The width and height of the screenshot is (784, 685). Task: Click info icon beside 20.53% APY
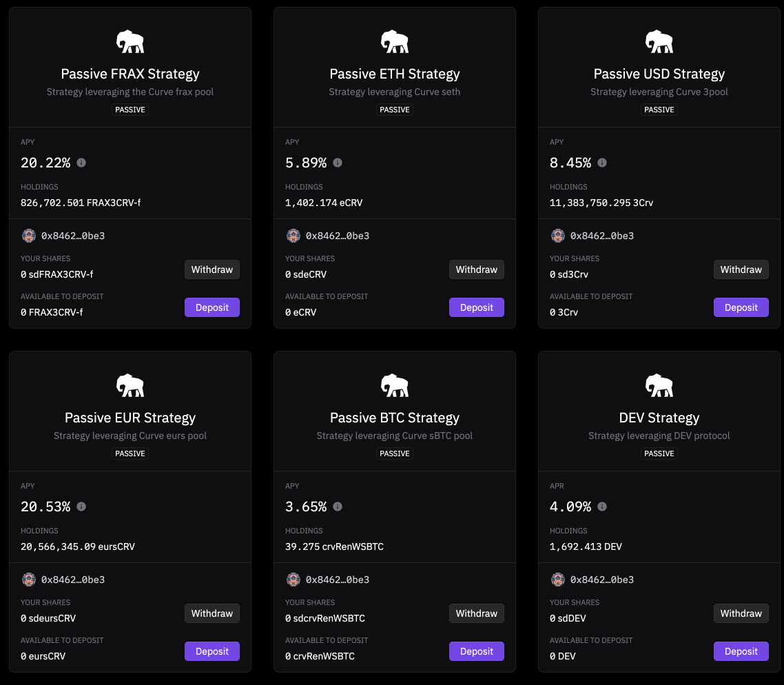pyautogui.click(x=81, y=507)
